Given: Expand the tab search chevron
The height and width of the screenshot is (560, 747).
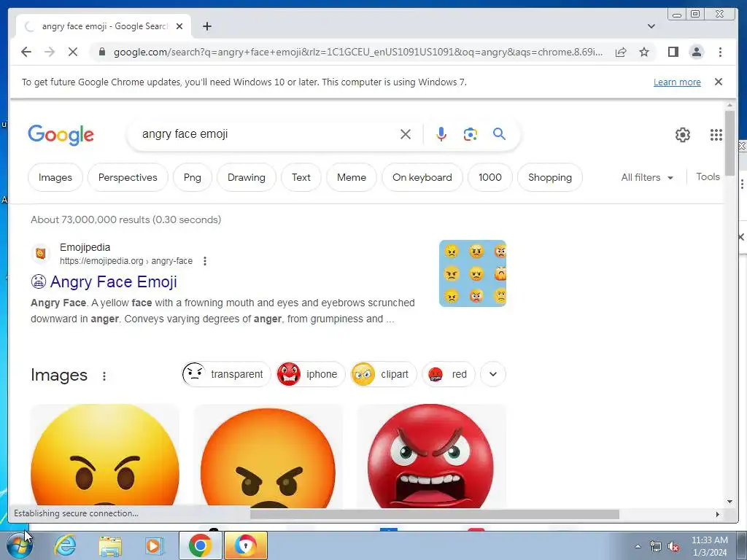Looking at the screenshot, I should coord(651,26).
